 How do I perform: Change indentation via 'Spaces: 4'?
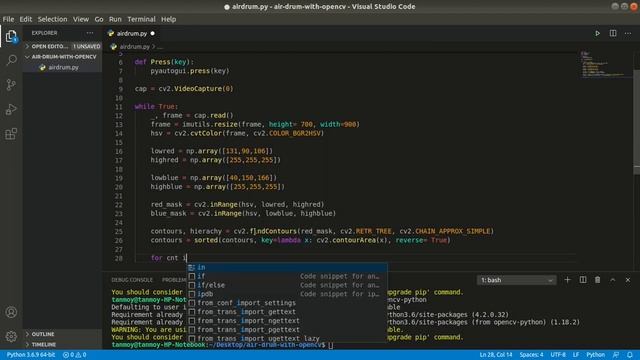(531, 355)
